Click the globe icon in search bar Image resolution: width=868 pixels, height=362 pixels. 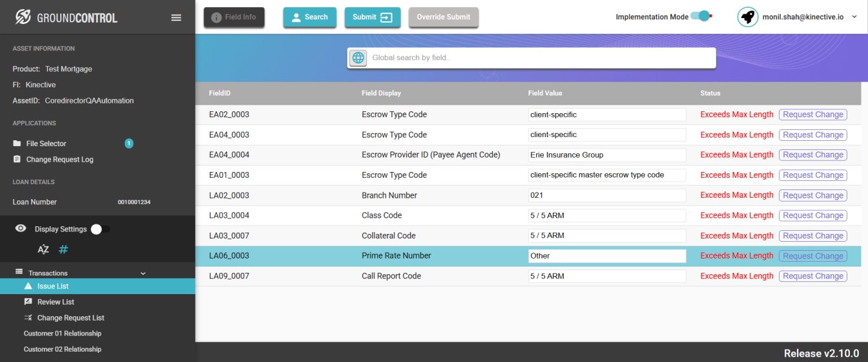(358, 58)
